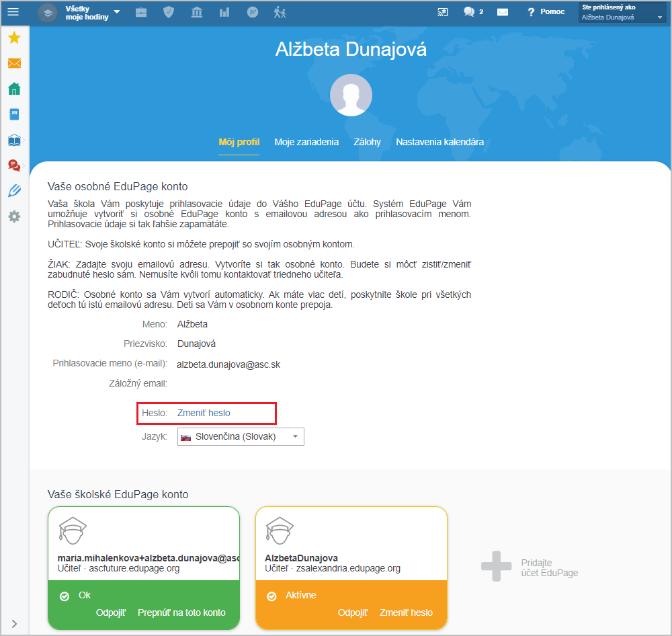Click 'AlzbetaDunajova' account name
The height and width of the screenshot is (636, 672).
(x=301, y=558)
